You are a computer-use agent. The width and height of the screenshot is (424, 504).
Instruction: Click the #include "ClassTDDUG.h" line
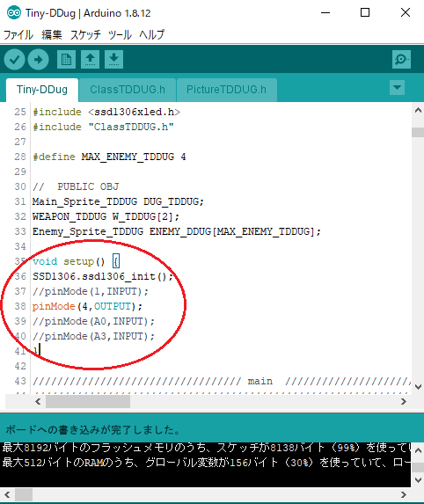tap(103, 127)
